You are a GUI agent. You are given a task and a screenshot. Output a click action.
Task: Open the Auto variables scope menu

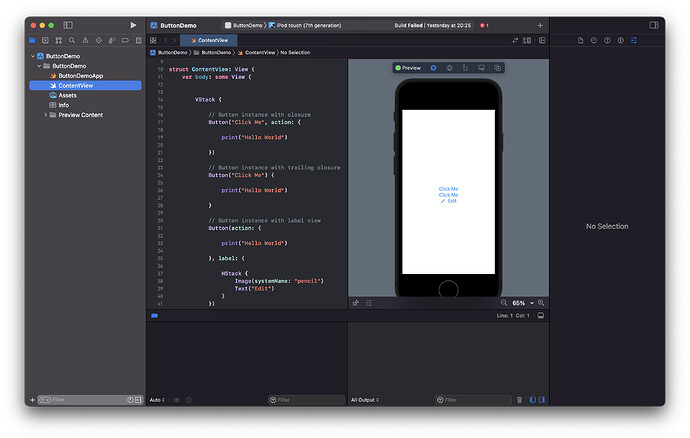coord(157,400)
